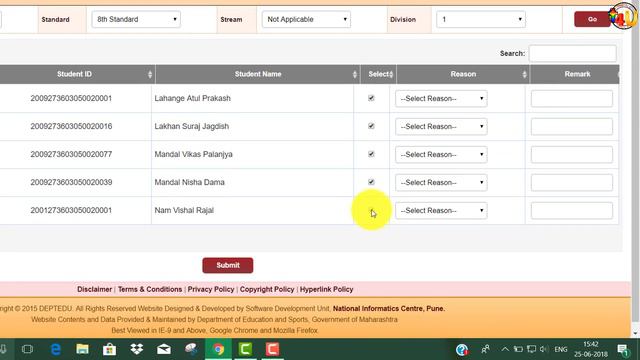Open the Copyright Policy link
640x360 pixels.
pos(267,289)
